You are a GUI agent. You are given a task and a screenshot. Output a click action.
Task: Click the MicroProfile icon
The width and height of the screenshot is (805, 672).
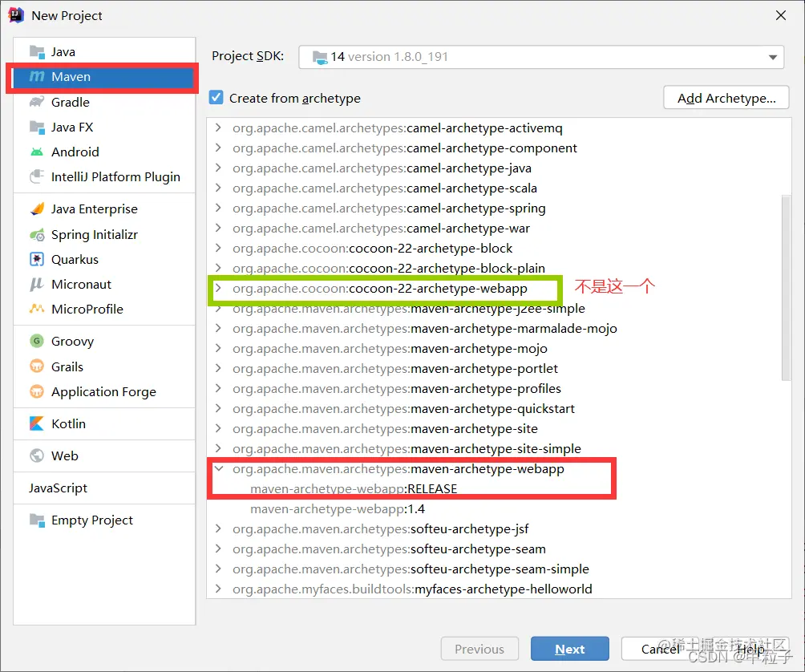37,309
